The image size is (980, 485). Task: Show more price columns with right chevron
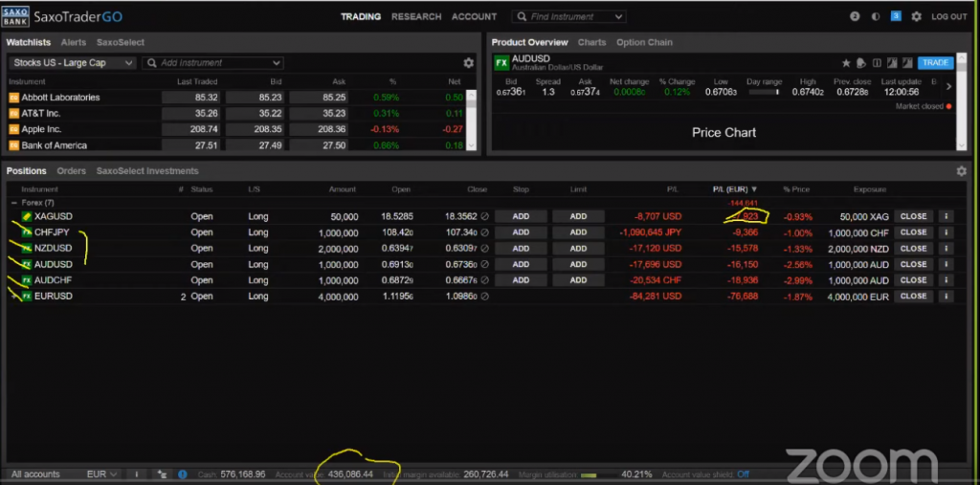tap(948, 87)
